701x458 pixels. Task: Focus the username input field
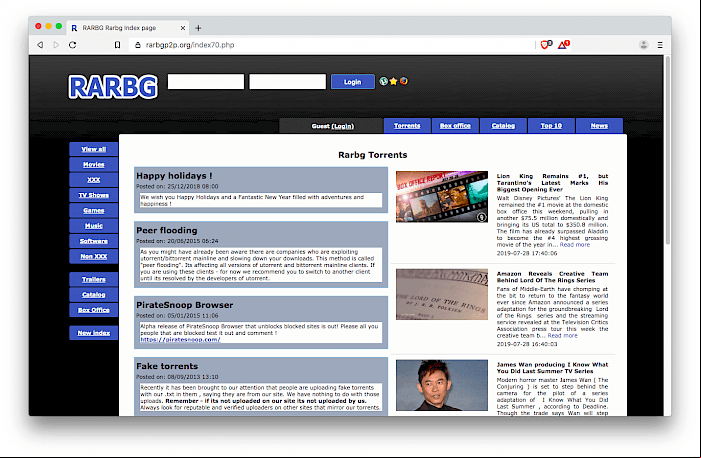coord(206,82)
